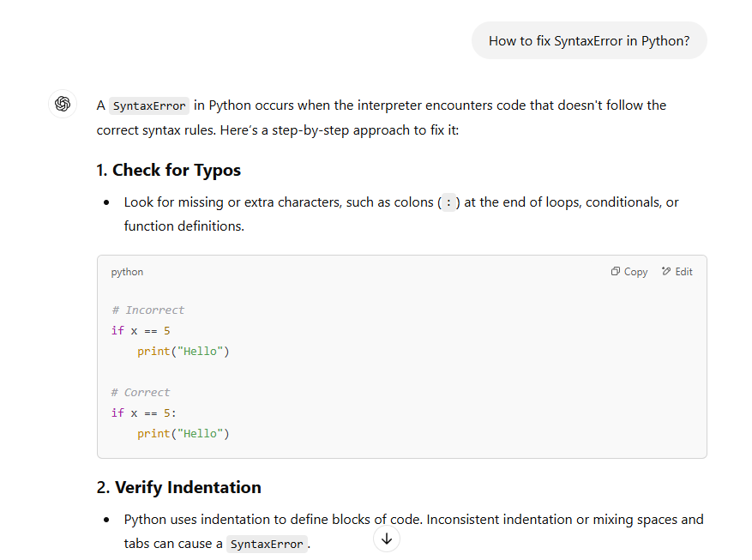Select the user message bubble about SyntaxError
The height and width of the screenshot is (560, 752).
click(588, 40)
